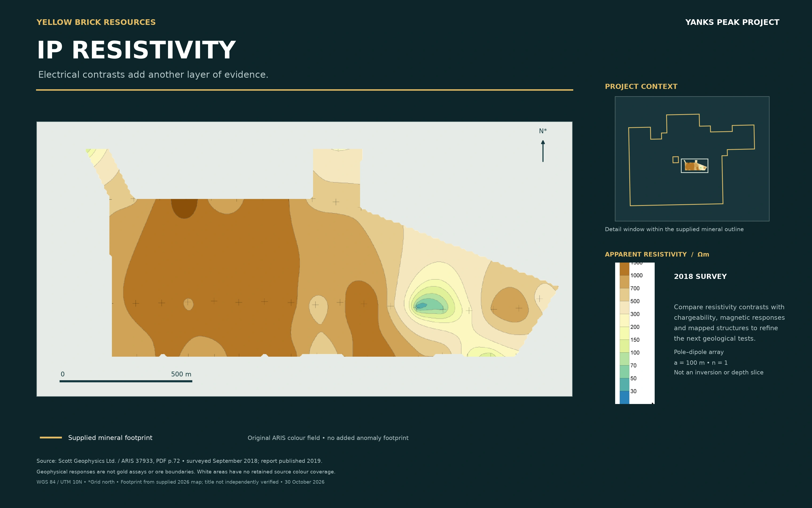The width and height of the screenshot is (812, 508).
Task: Click the north arrow on the map
Action: coord(543,151)
